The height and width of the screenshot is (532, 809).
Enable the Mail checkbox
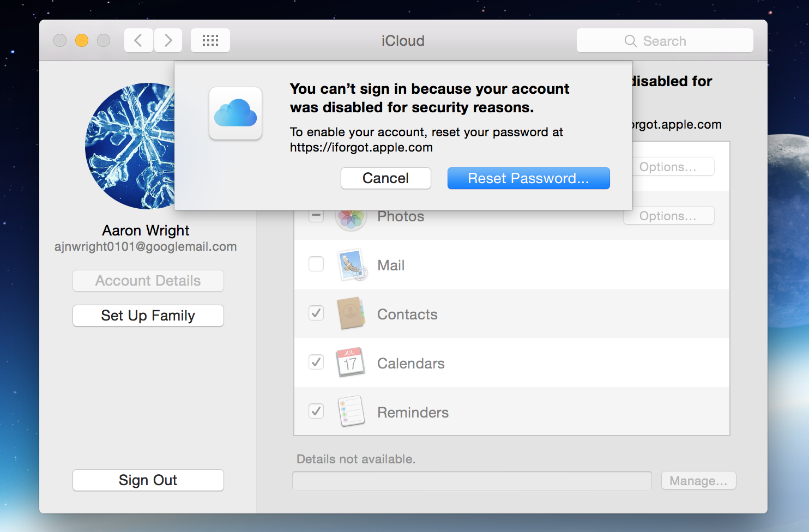pos(316,264)
